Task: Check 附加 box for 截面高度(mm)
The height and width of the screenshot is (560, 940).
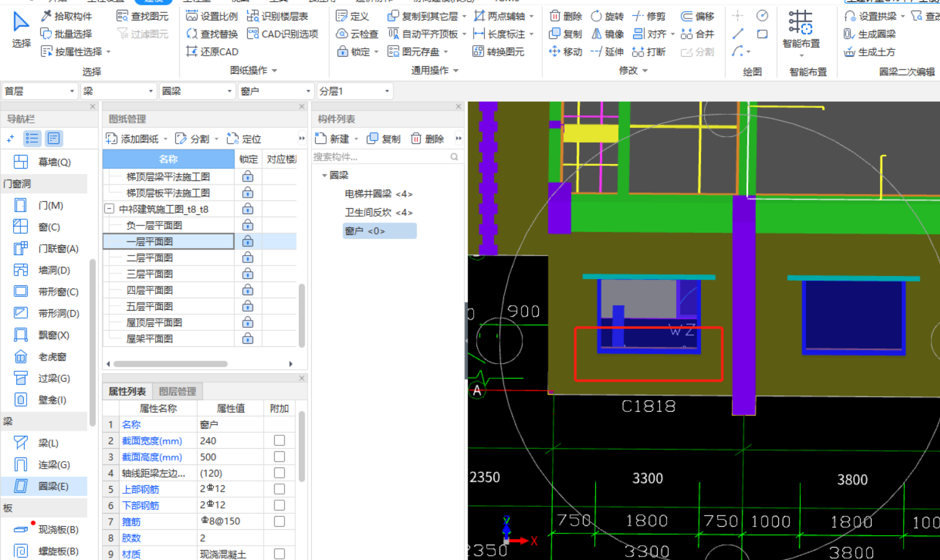Action: pos(279,456)
